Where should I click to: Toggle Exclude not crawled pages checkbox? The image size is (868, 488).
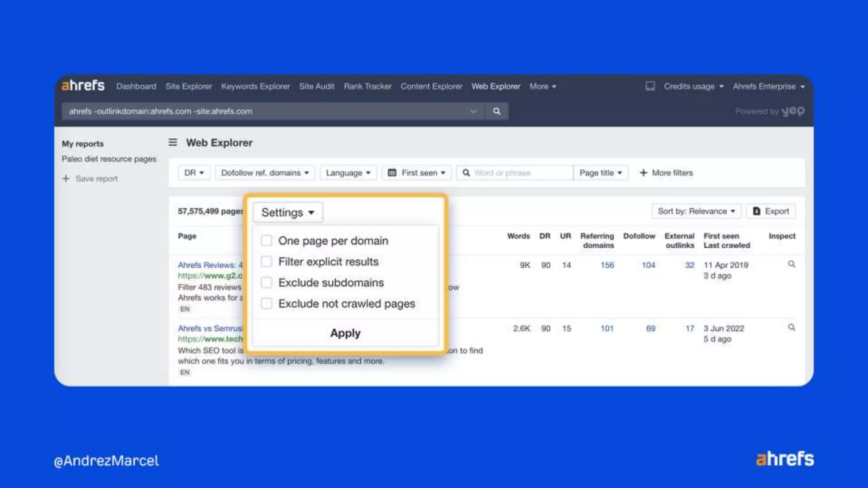pos(266,304)
